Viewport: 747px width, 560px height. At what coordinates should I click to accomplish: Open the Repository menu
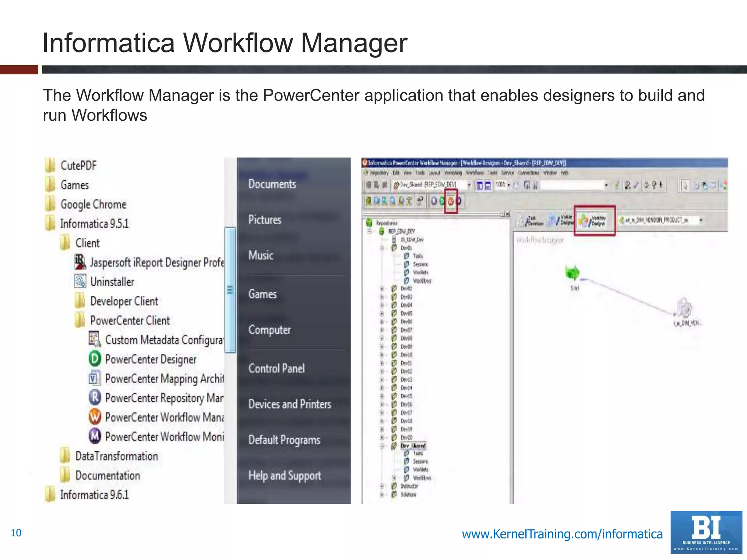click(x=379, y=173)
